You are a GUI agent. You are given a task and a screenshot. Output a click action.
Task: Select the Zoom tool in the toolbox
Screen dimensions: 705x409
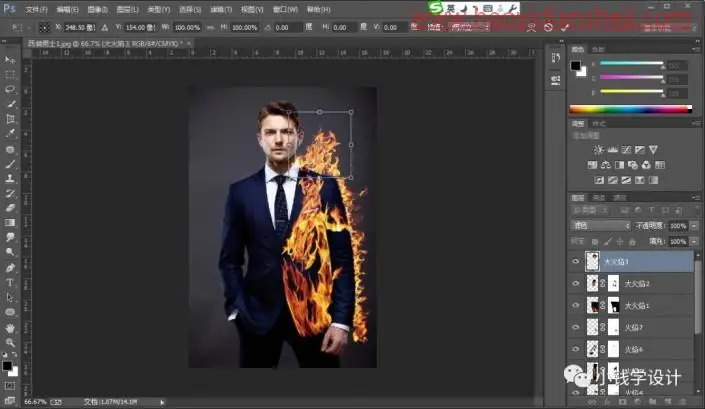(x=10, y=343)
